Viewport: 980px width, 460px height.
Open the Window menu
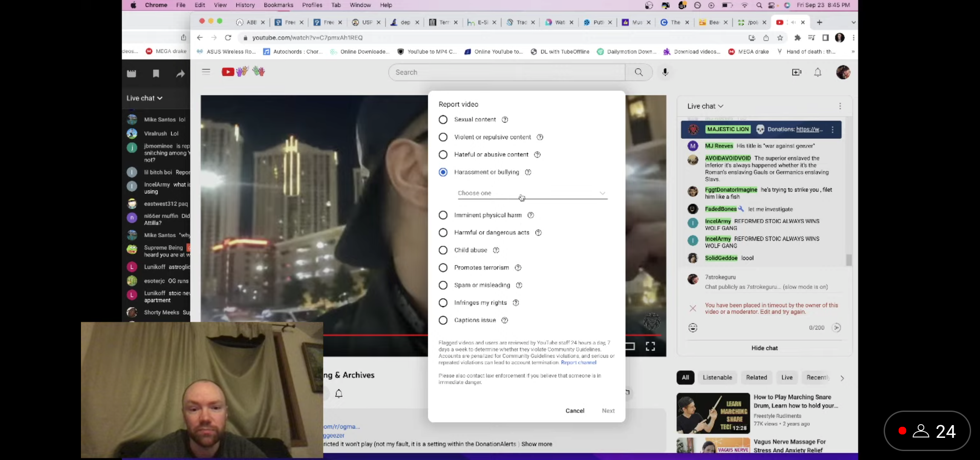(360, 5)
